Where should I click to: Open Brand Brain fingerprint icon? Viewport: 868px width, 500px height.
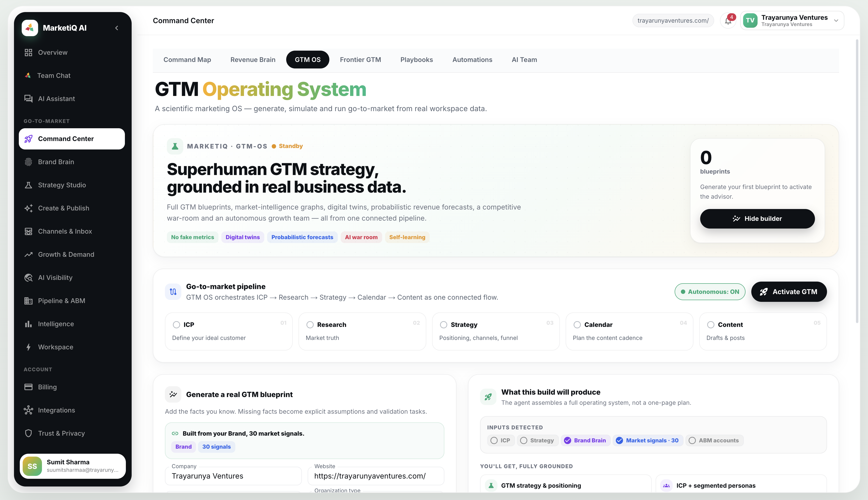tap(28, 162)
